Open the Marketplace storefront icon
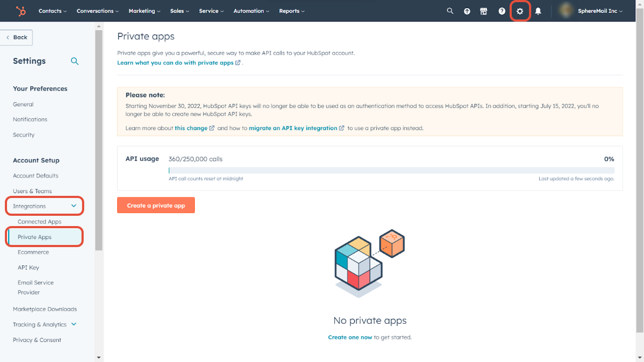Screen dimensions: 644x362 484,11
